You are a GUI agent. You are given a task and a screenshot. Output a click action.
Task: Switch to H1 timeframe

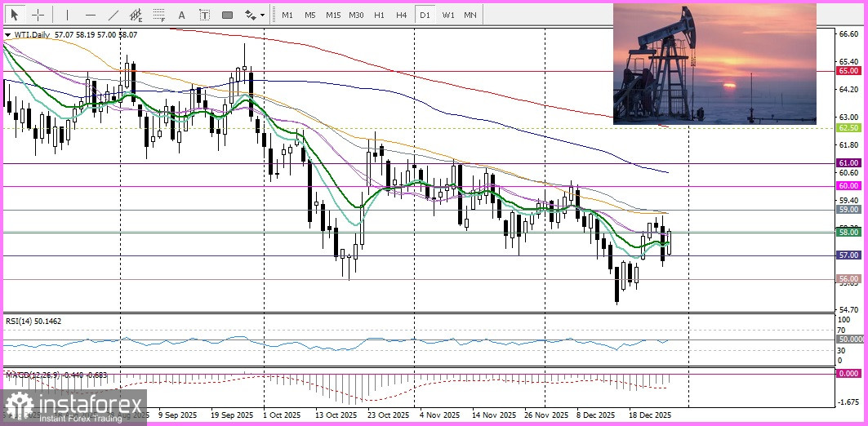click(379, 15)
